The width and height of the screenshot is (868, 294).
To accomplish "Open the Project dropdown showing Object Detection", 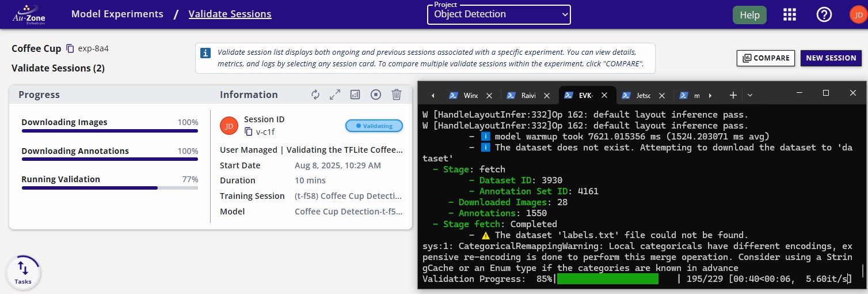I will pos(498,15).
